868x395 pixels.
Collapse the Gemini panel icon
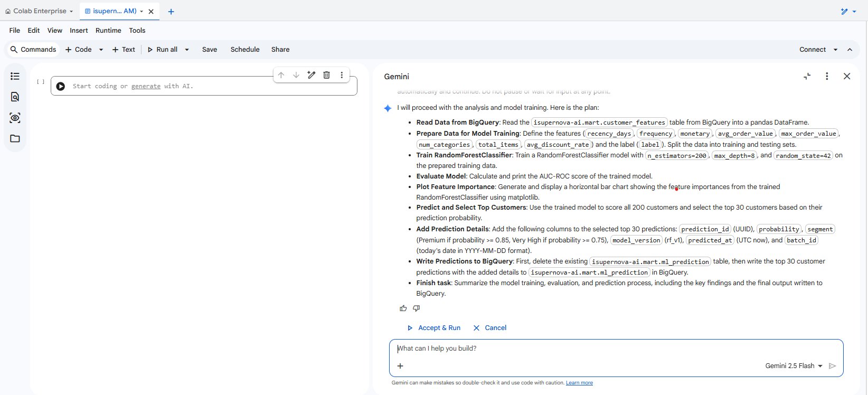coord(807,76)
